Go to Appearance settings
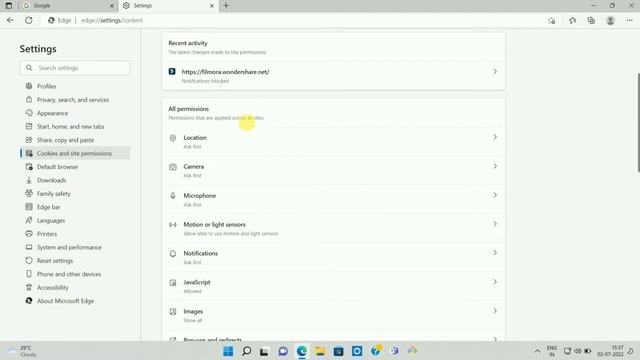 (52, 113)
